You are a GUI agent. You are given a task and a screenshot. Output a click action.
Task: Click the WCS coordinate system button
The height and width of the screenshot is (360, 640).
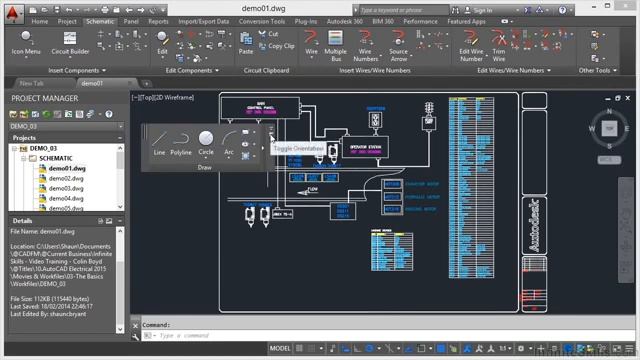point(609,160)
